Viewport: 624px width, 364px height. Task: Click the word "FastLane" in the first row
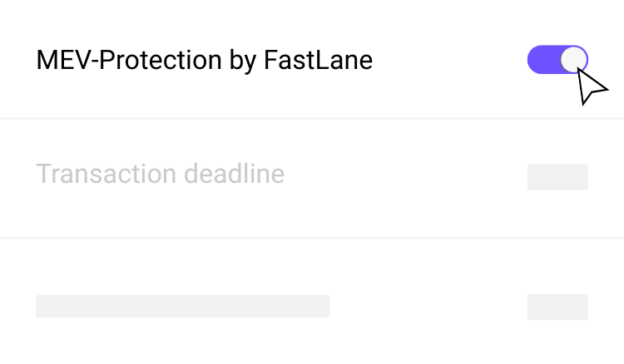tap(318, 61)
